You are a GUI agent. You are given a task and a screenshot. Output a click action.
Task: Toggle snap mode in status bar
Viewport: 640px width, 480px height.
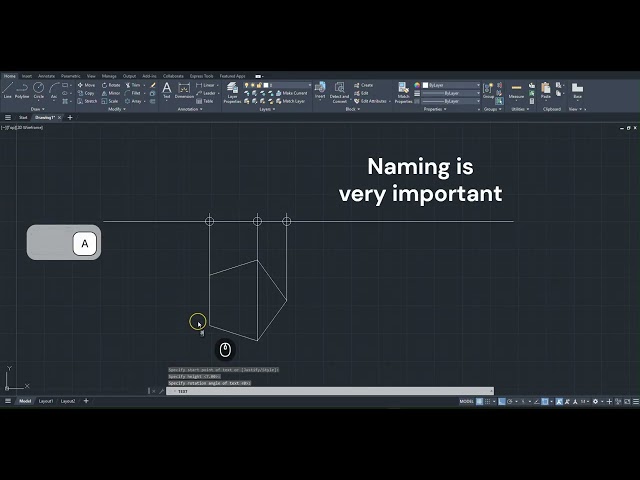click(488, 402)
